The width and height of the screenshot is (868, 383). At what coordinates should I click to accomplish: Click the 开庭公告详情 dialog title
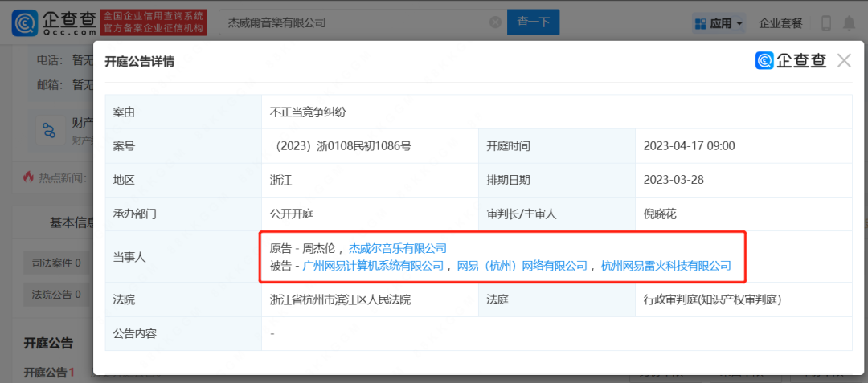point(140,61)
